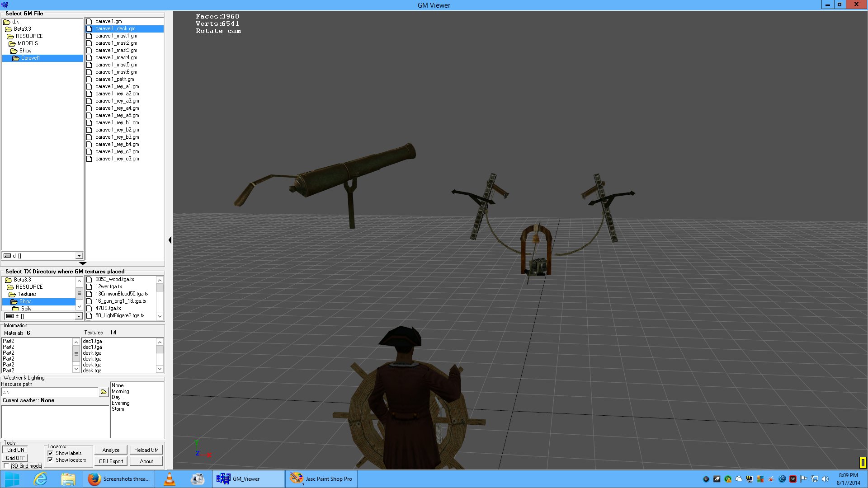
Task: Click the Resourse path input field
Action: (x=50, y=392)
